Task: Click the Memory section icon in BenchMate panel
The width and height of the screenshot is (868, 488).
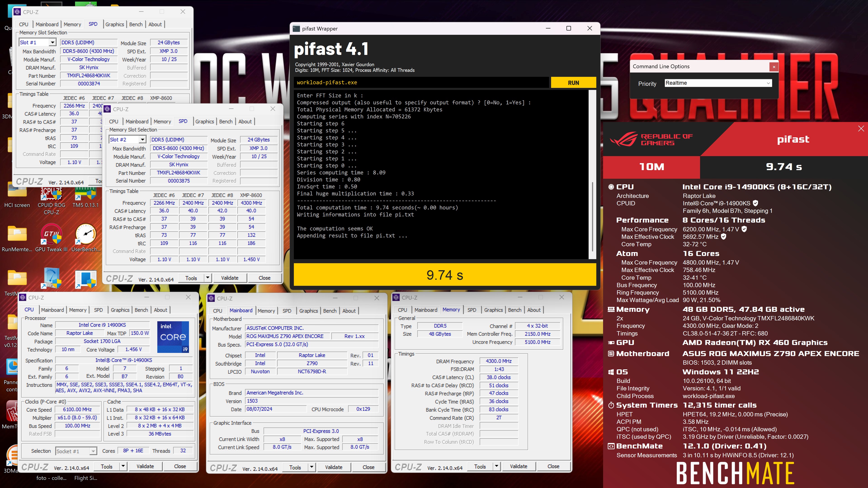Action: (x=611, y=309)
